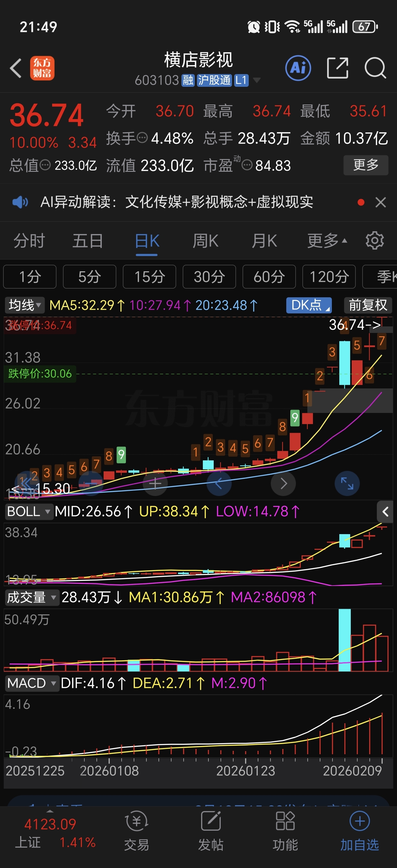Viewport: 397px width, 868px height.
Task: Tap the 换手 info icon
Action: tap(142, 138)
